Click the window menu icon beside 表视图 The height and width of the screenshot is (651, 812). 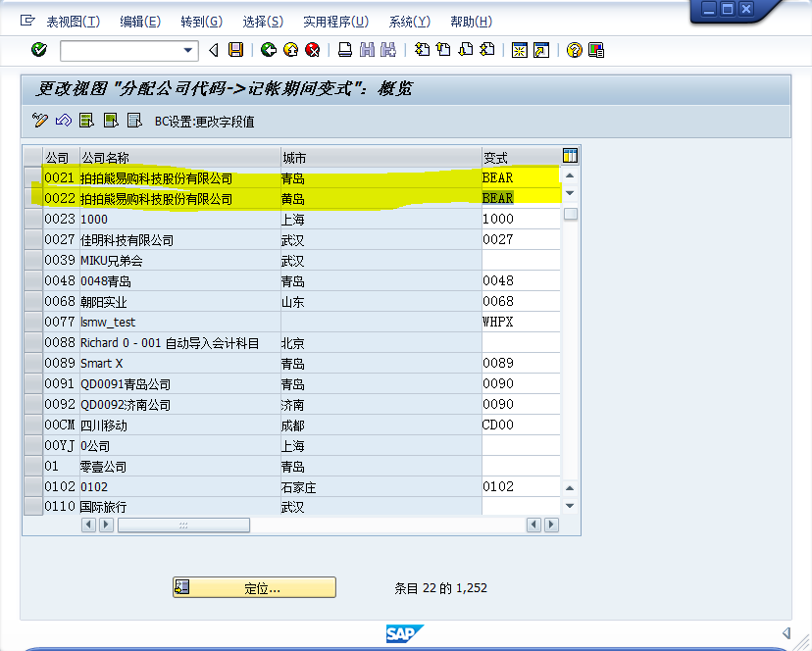tap(26, 21)
